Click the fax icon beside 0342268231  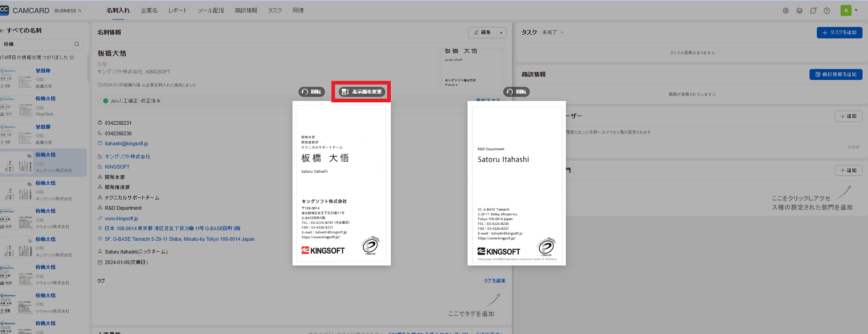click(100, 123)
